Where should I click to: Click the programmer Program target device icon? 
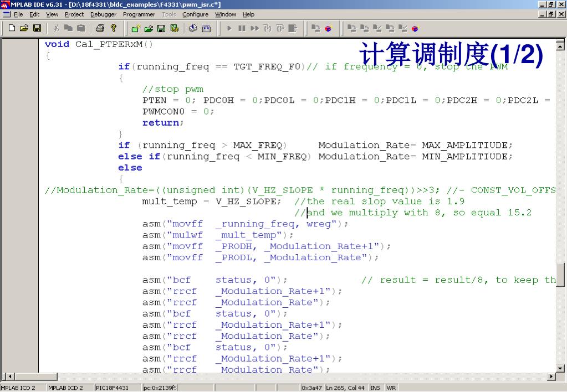coord(351,29)
